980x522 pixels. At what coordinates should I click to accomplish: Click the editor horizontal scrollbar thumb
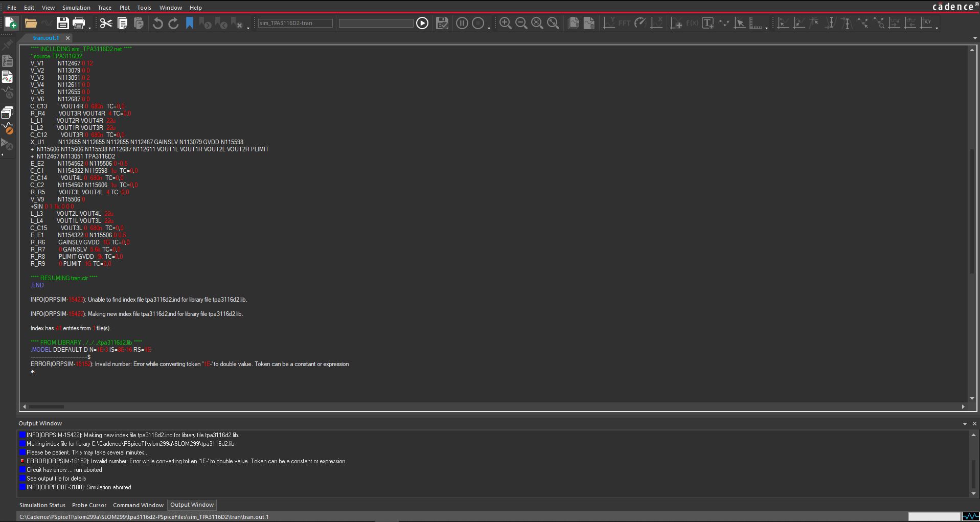47,407
